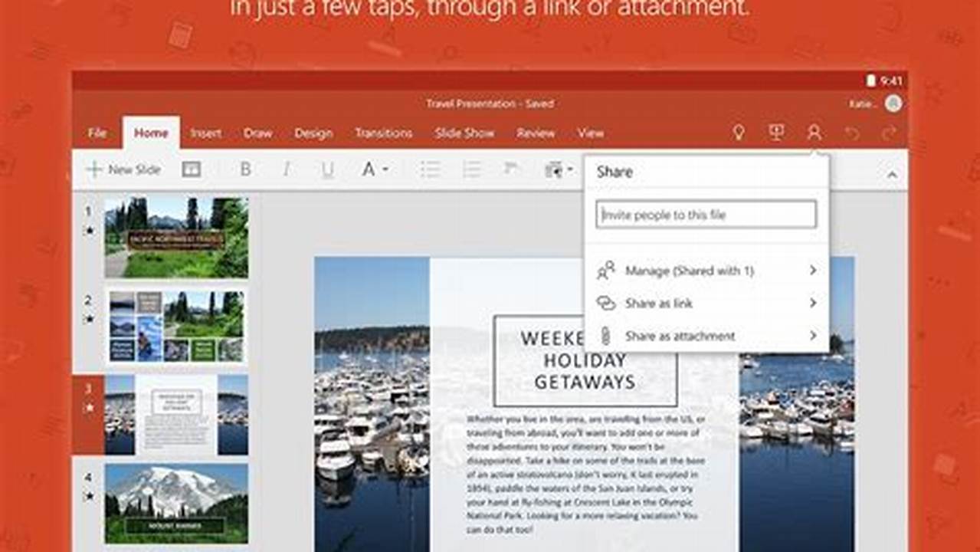Start the presentation with the Slide Show icon
Image resolution: width=980 pixels, height=552 pixels.
point(775,133)
